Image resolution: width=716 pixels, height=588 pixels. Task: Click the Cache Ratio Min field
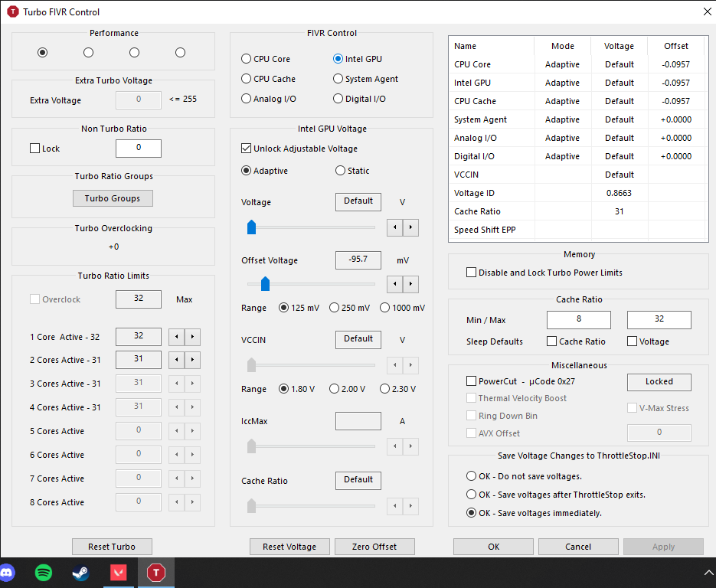[579, 319]
